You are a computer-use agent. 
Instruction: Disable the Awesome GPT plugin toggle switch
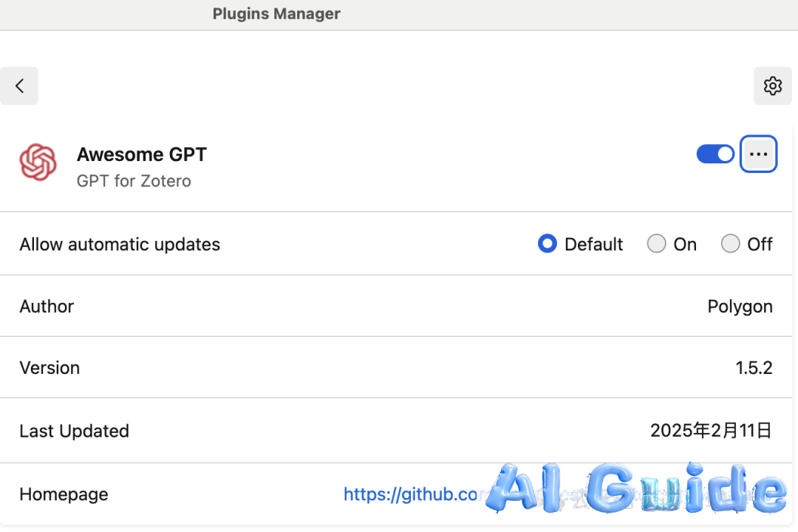click(715, 154)
